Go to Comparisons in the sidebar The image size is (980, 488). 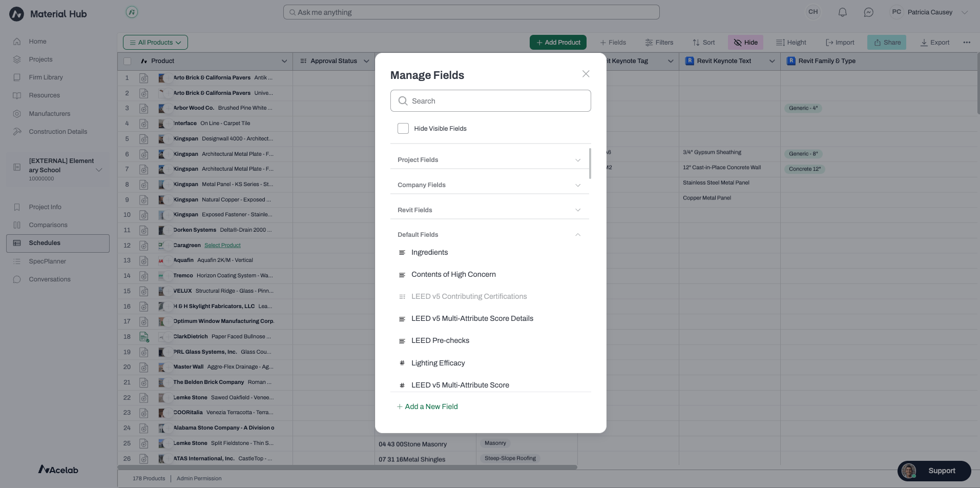click(x=48, y=225)
